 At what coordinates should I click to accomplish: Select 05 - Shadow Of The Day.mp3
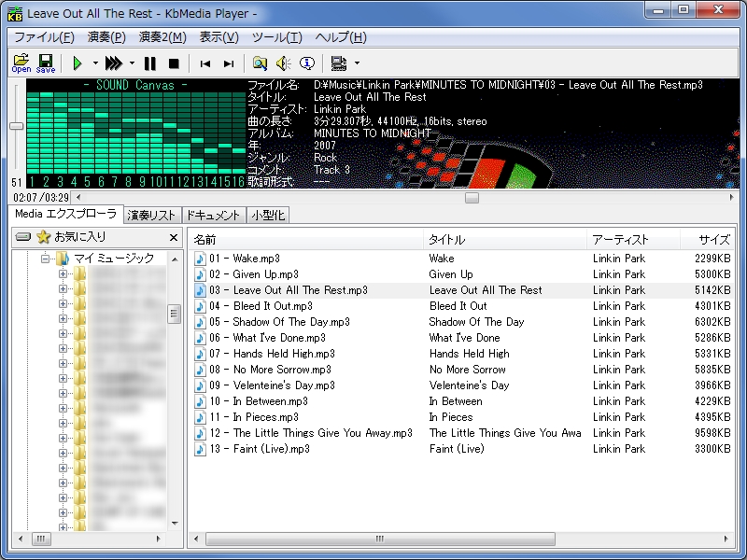point(280,322)
